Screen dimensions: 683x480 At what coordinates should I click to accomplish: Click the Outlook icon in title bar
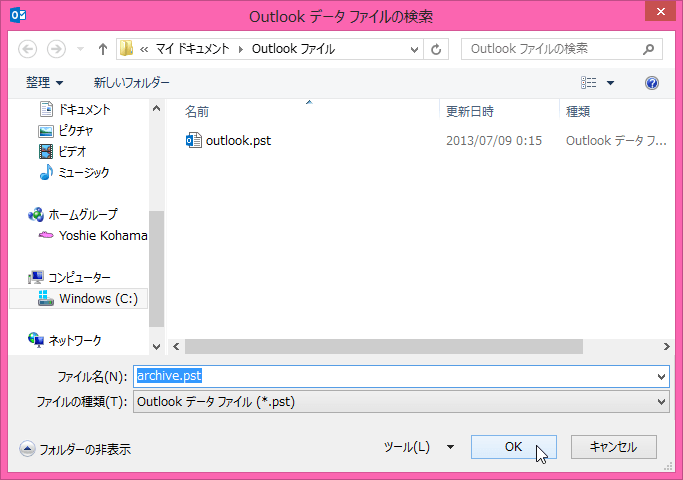18,15
